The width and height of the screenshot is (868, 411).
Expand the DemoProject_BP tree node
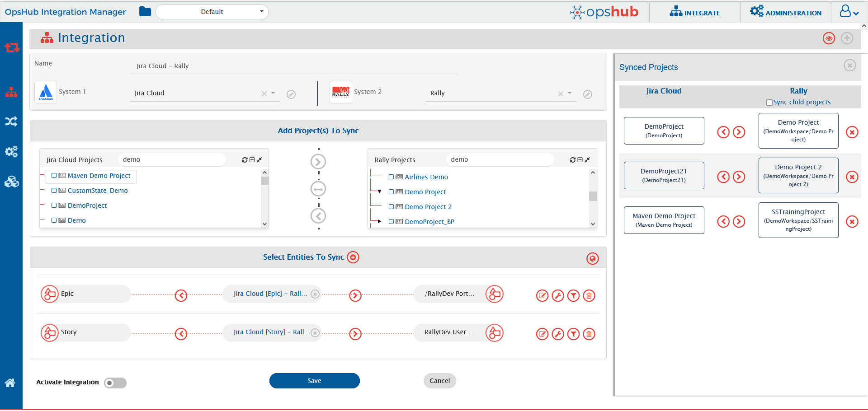[379, 221]
